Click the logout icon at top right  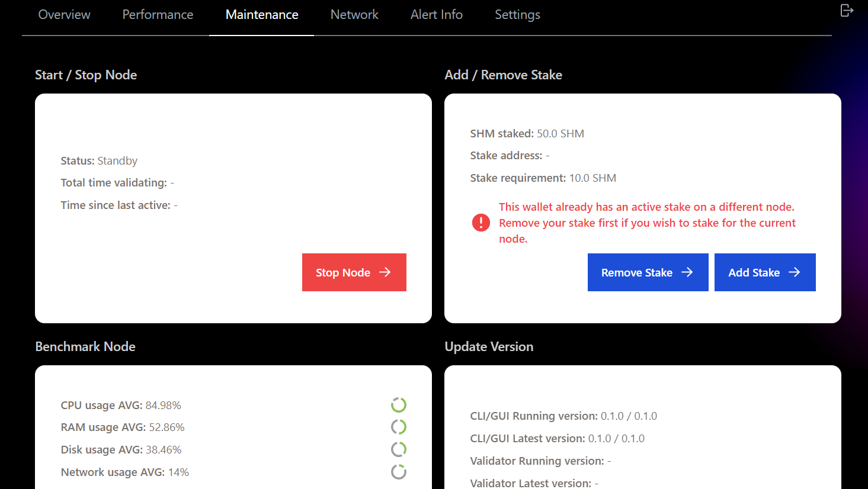coord(847,10)
